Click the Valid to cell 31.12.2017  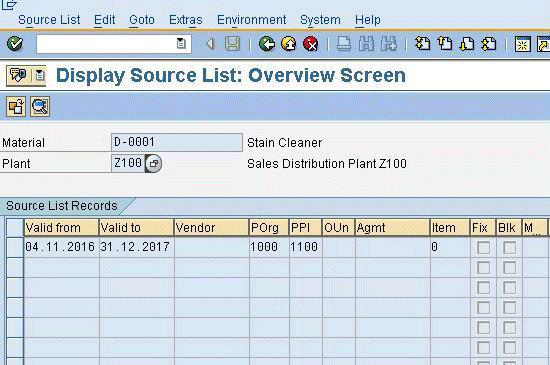pyautogui.click(x=136, y=247)
